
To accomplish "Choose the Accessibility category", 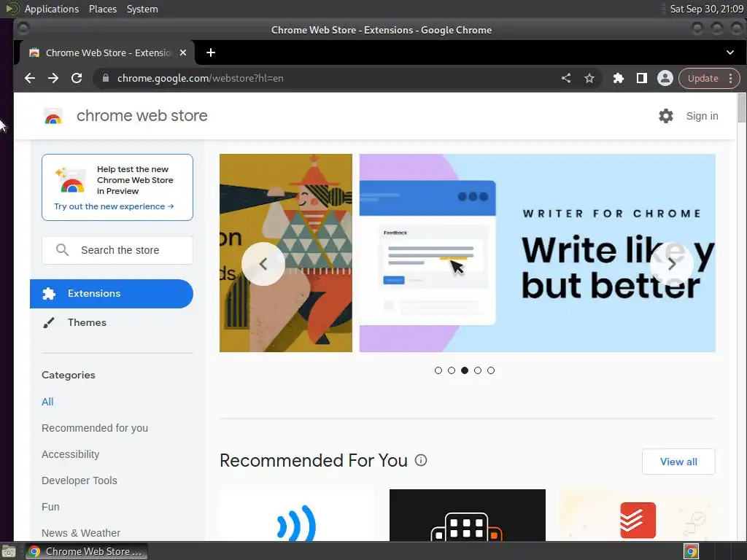I will click(71, 454).
